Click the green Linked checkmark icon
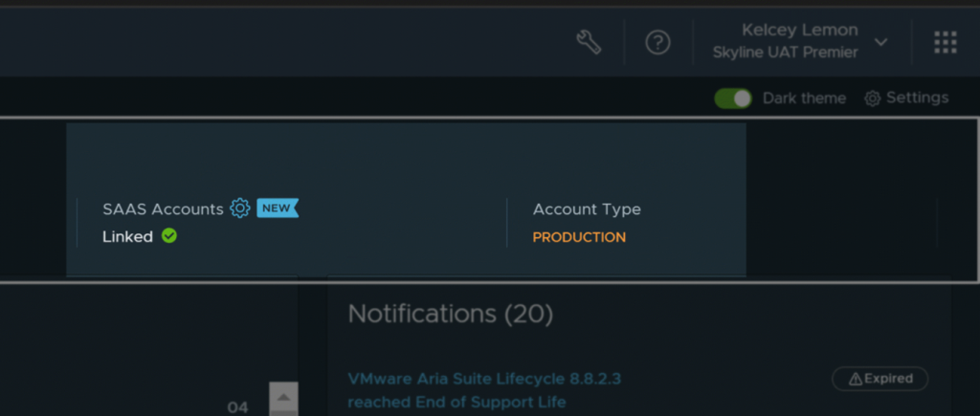Viewport: 980px width, 416px height. (169, 236)
